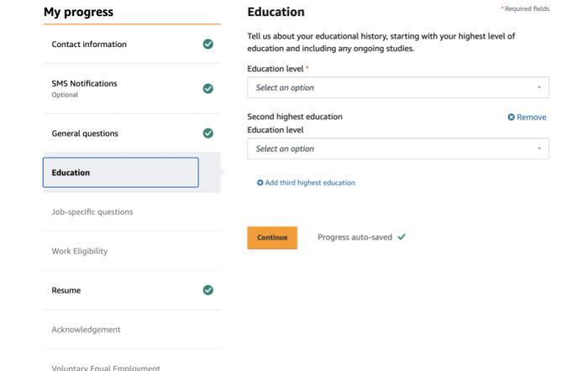588x371 pixels.
Task: Click the Resume completed checkmark icon
Action: tap(208, 290)
